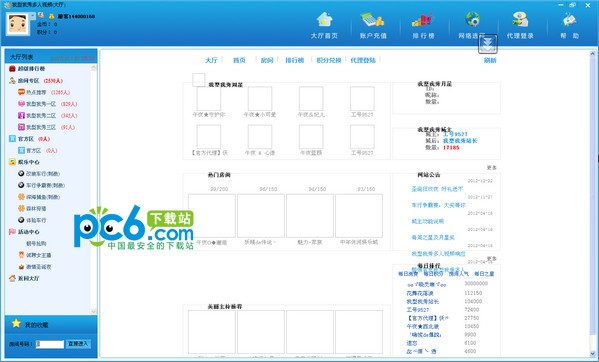Open announcement 车行争霸赛，大奖等你
Viewport: 599px width, 362px height.
point(439,205)
